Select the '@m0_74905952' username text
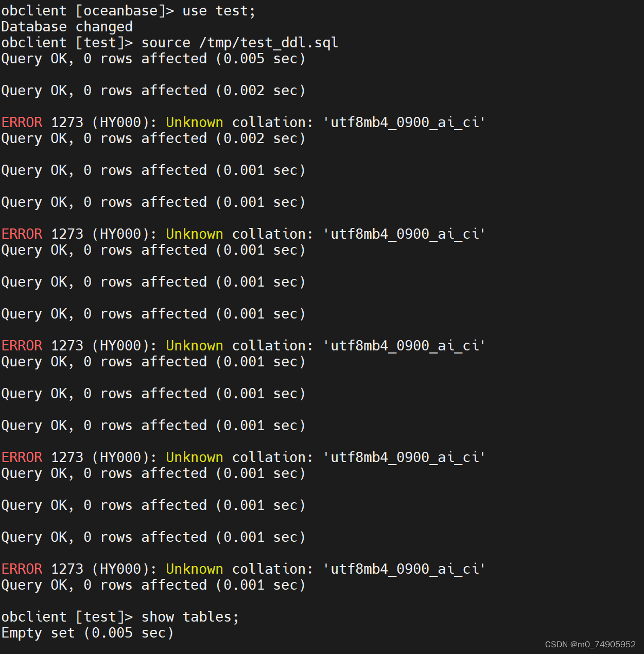This screenshot has width=644, height=654. pyautogui.click(x=603, y=644)
